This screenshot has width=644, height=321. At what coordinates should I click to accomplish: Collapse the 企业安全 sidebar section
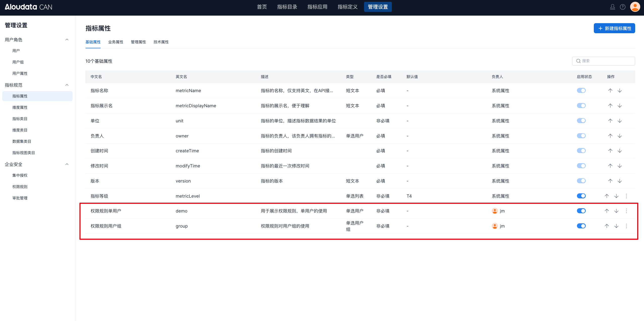(x=67, y=164)
